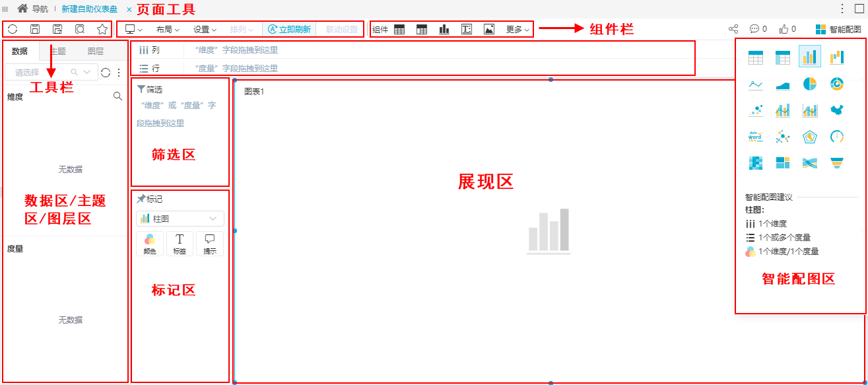Click the 标签 label mark button
This screenshot has width=868, height=385.
180,244
